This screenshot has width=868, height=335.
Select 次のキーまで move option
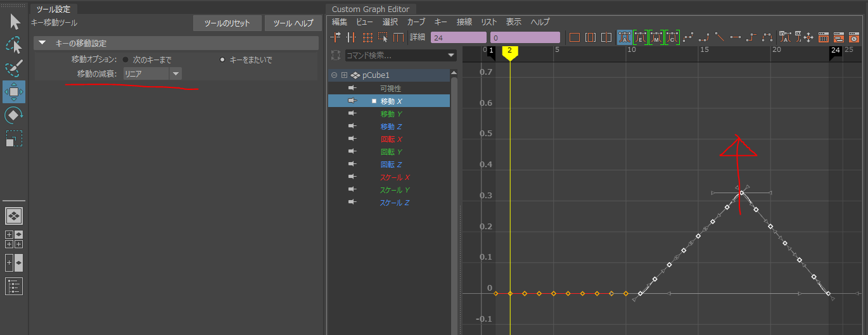pyautogui.click(x=125, y=60)
